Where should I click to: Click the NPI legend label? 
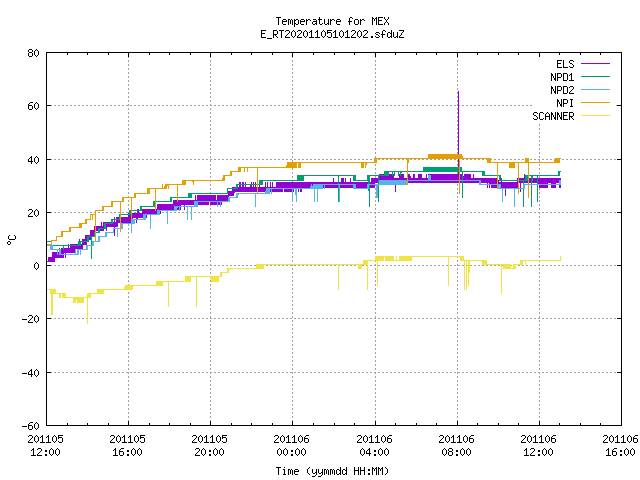click(565, 103)
